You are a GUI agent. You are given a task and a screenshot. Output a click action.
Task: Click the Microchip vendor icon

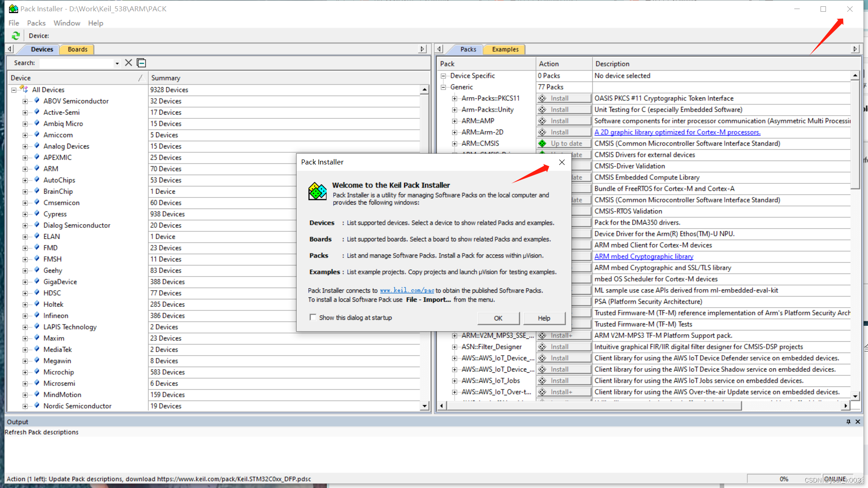pyautogui.click(x=37, y=372)
